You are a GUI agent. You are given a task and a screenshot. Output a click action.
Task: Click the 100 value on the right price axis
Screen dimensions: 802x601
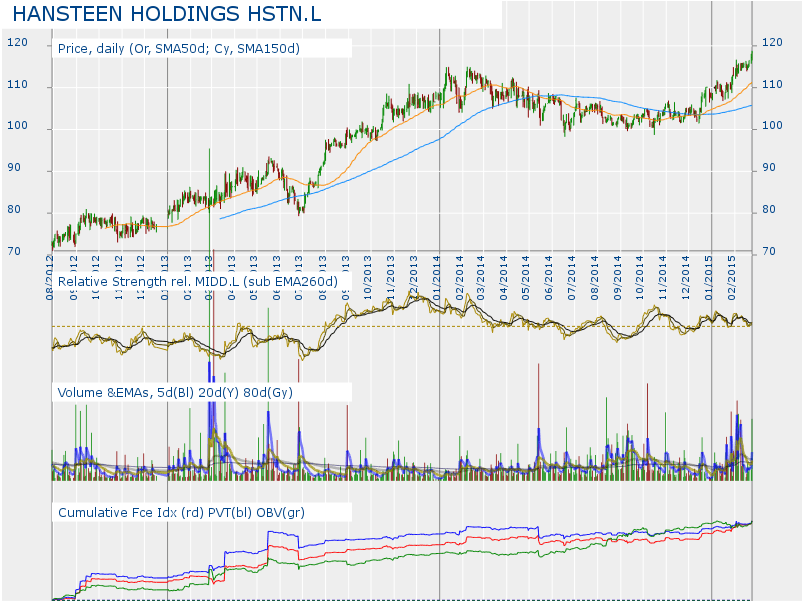772,127
